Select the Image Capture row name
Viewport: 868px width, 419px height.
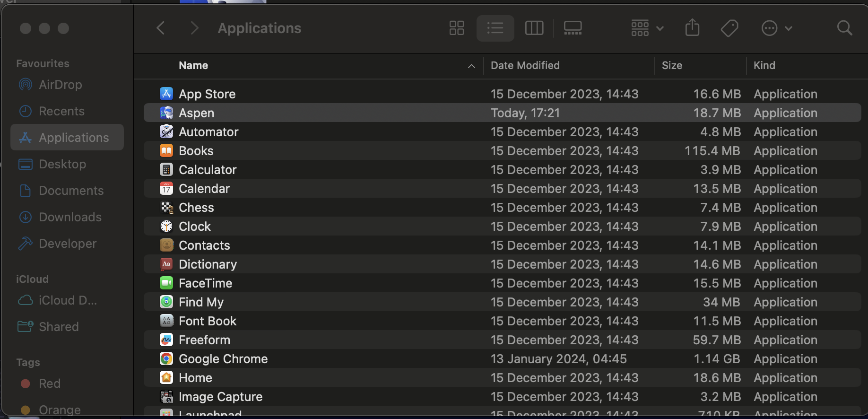pyautogui.click(x=220, y=397)
